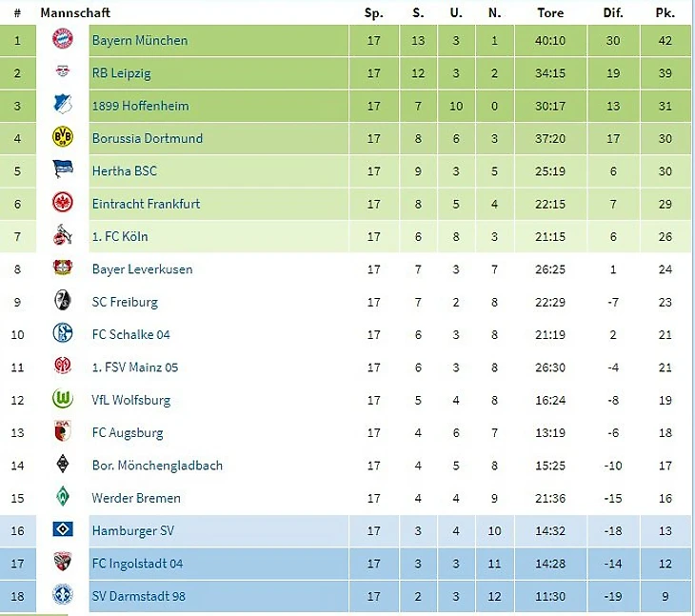Click the Dif. column header

(x=612, y=13)
